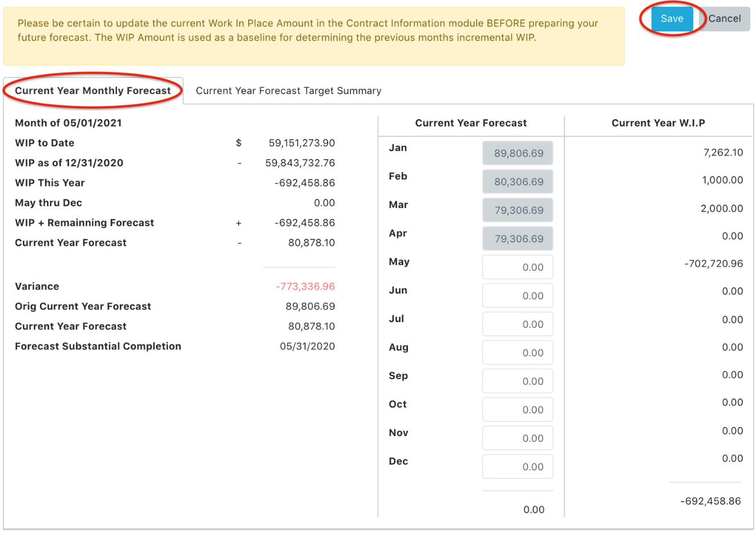756x533 pixels.
Task: Click the May W.I.P value -702,720.96
Action: coord(713,264)
